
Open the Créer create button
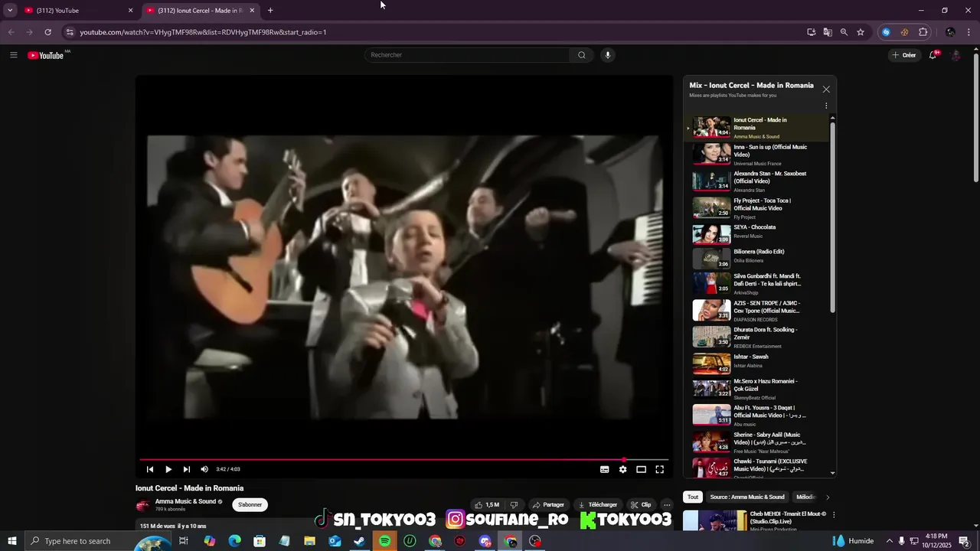pyautogui.click(x=903, y=55)
